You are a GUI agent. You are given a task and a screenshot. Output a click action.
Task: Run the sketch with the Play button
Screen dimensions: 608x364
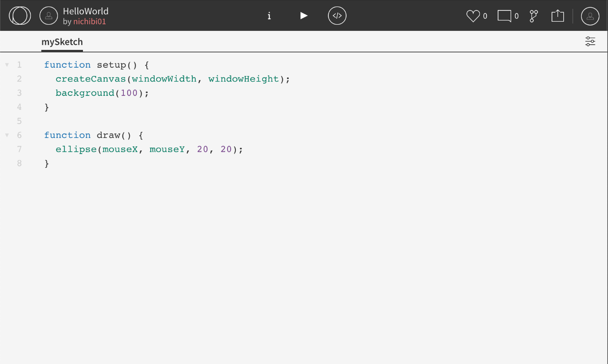[304, 15]
